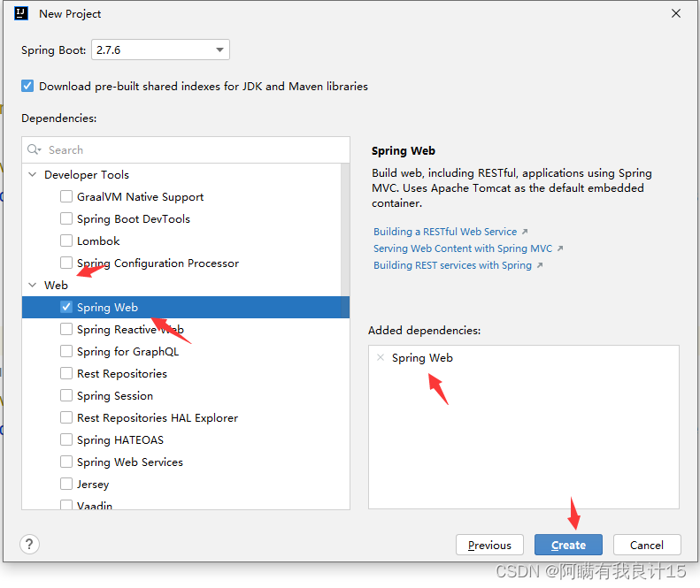The height and width of the screenshot is (588, 700).
Task: Check Spring Session checkbox
Action: (x=66, y=395)
